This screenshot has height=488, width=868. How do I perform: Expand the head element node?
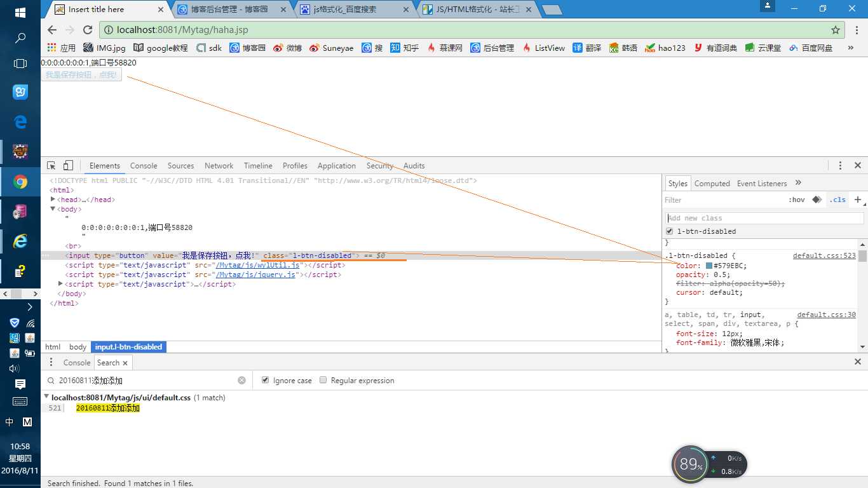click(53, 200)
